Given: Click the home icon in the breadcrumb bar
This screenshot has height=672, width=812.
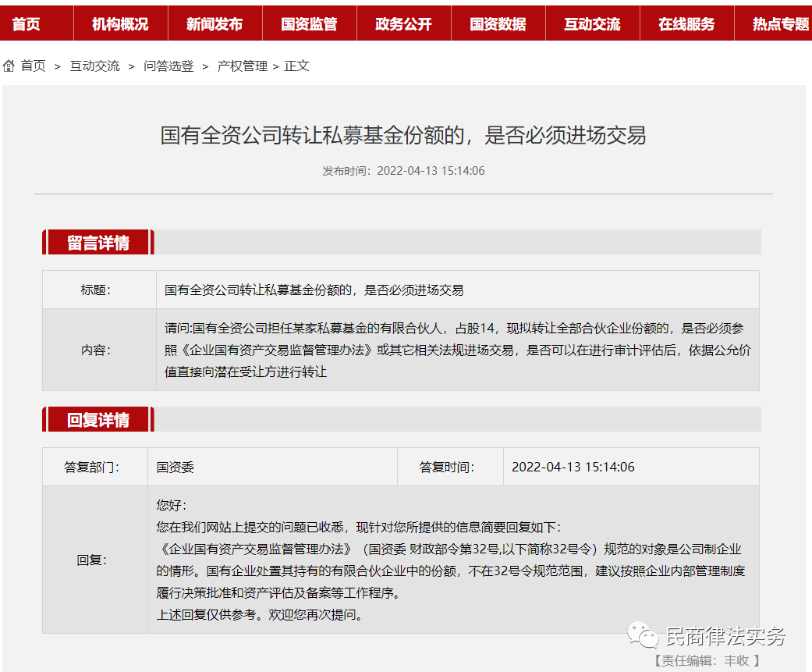Looking at the screenshot, I should pos(8,66).
